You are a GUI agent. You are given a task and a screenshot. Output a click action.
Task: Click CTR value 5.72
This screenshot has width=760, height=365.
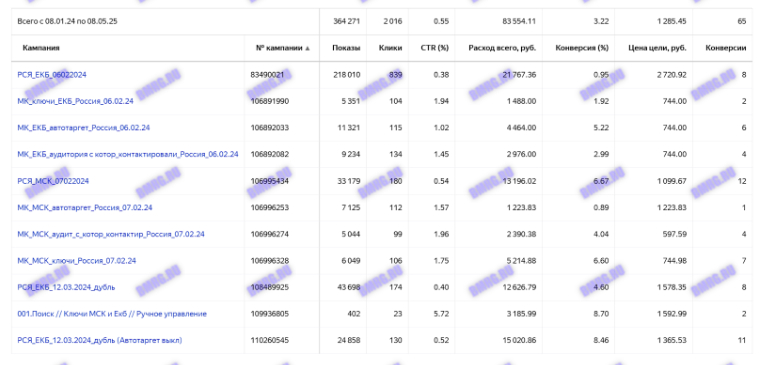click(442, 314)
